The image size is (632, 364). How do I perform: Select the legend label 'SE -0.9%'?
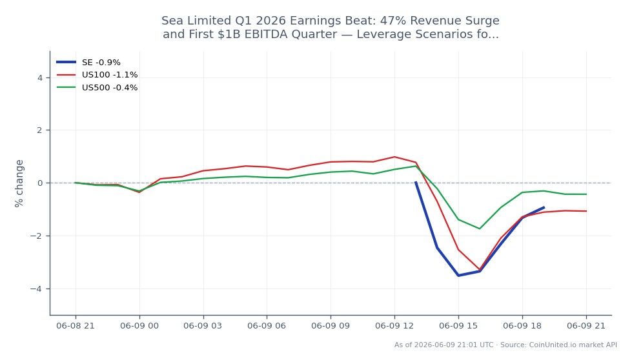(x=101, y=63)
